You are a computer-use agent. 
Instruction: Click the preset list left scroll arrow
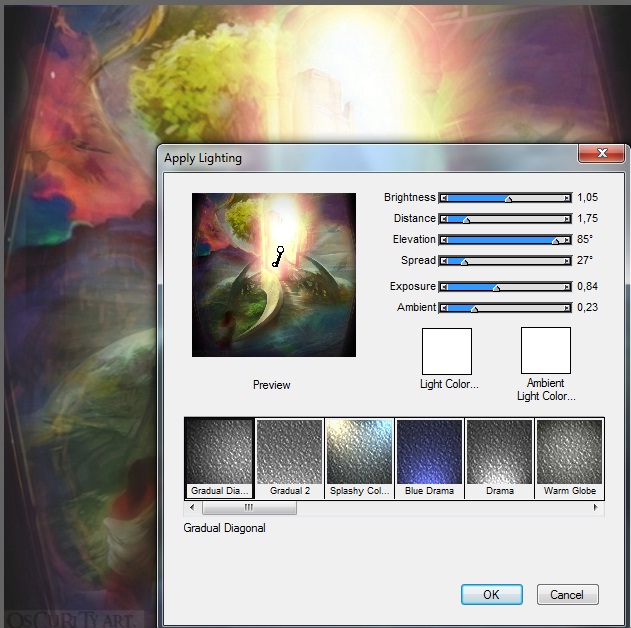click(192, 507)
